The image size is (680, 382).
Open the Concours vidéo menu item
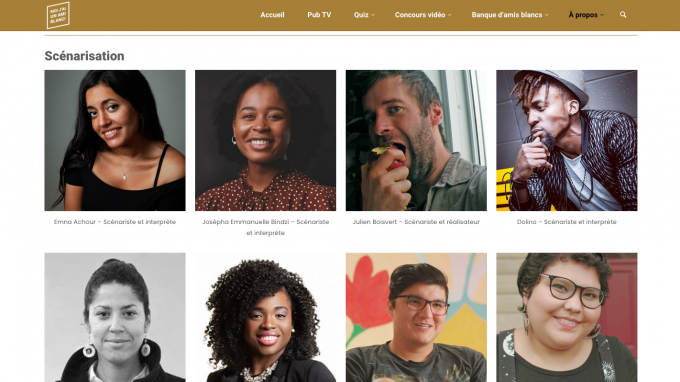click(420, 15)
